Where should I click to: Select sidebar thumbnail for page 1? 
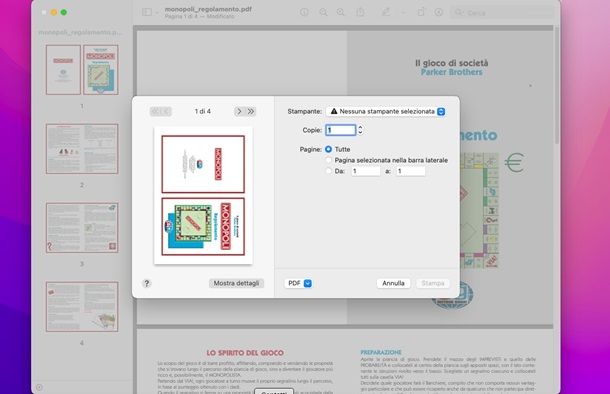click(x=82, y=70)
